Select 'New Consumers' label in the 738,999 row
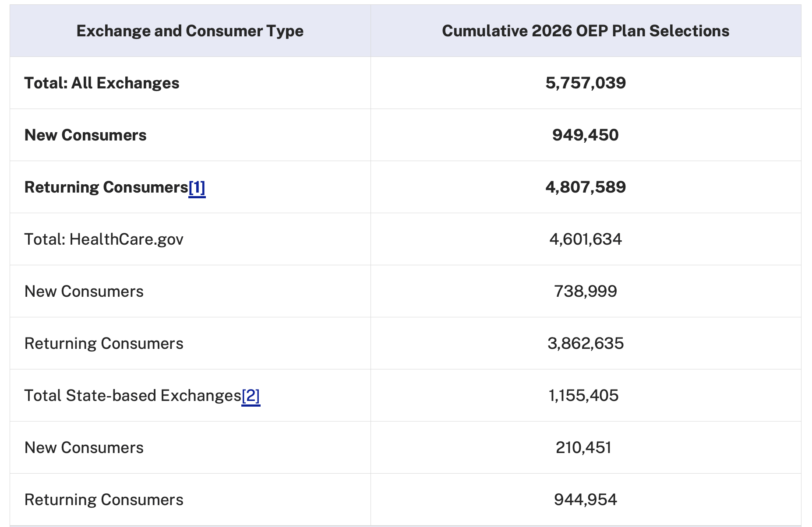The height and width of the screenshot is (527, 812). point(84,292)
